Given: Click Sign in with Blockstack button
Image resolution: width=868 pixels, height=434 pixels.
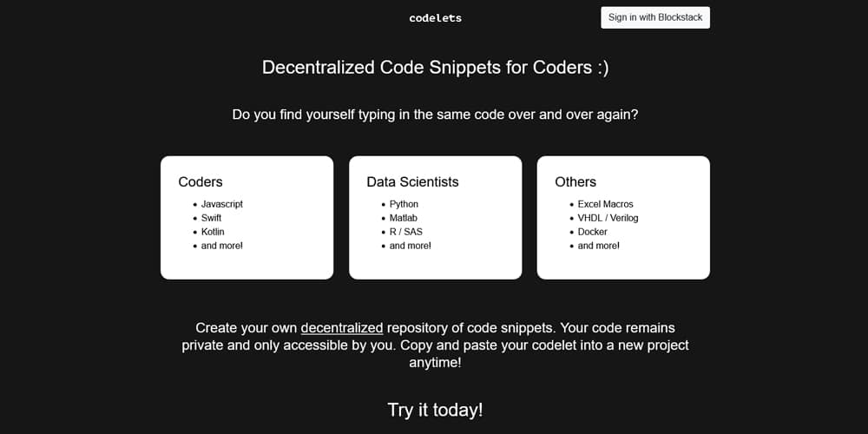Looking at the screenshot, I should coord(655,17).
